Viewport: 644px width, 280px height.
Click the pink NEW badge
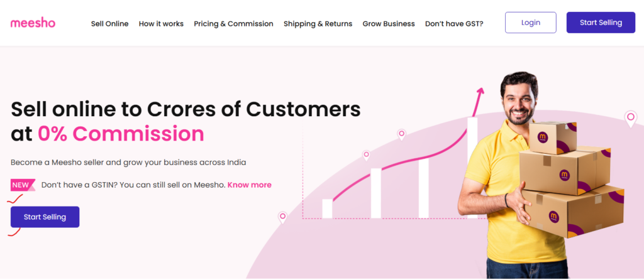pos(22,185)
